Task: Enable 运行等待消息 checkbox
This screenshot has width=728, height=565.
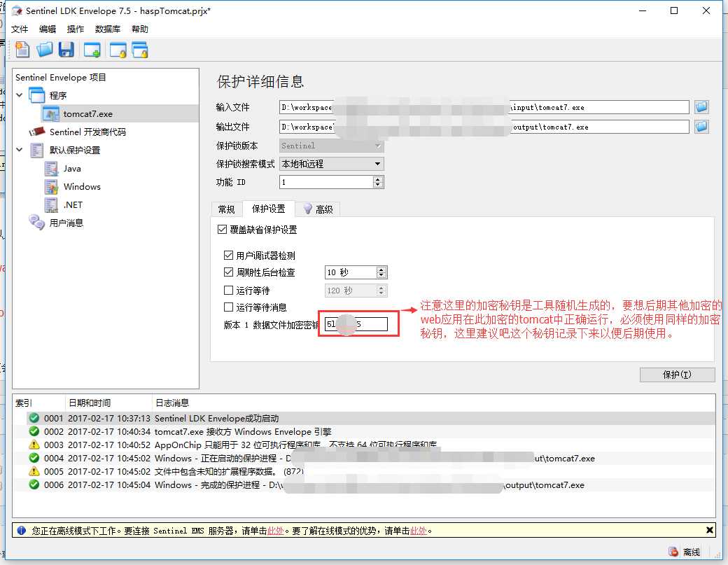Action: [x=228, y=307]
